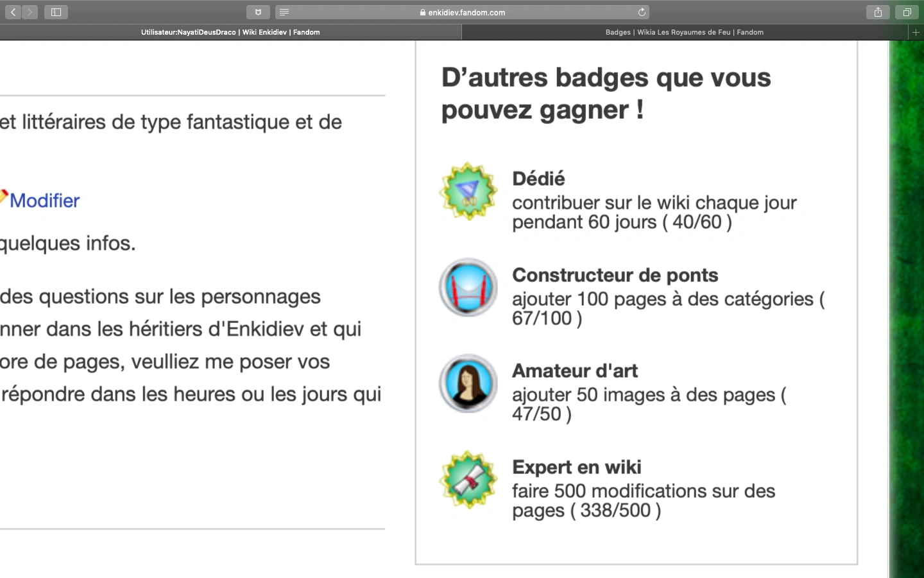Select the Expert en wiki title
The width and height of the screenshot is (924, 578).
tap(576, 467)
